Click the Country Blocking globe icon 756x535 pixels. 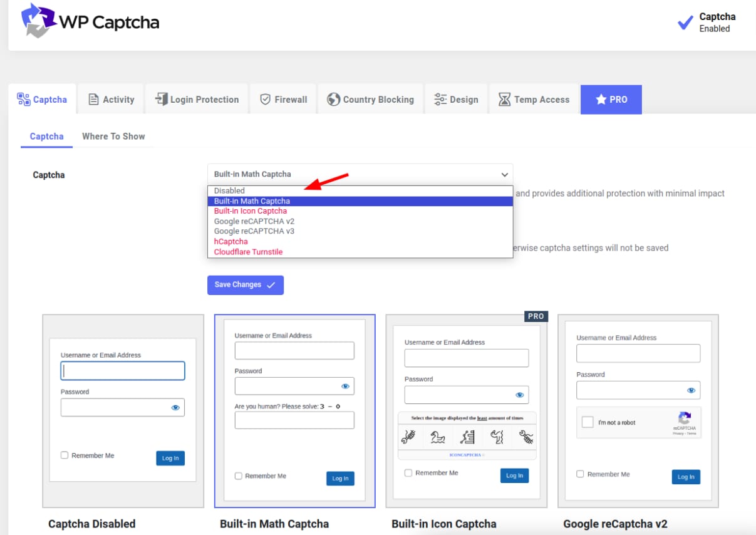[x=333, y=100]
